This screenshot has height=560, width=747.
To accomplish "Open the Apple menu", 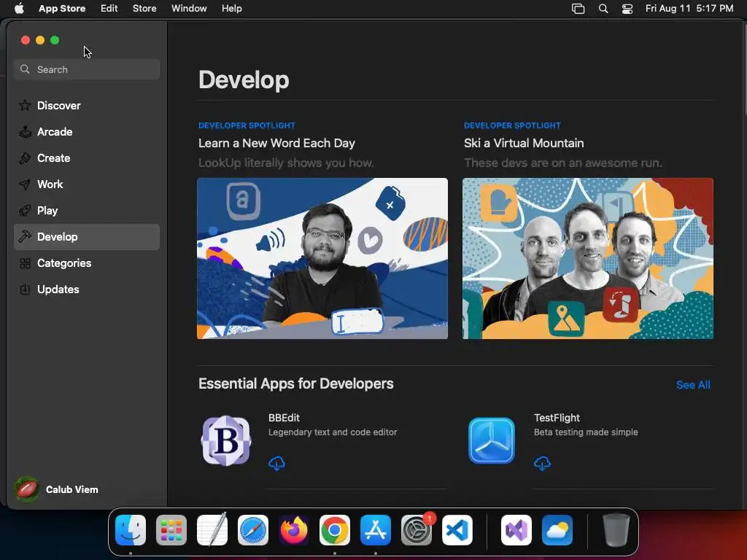I will coord(19,9).
